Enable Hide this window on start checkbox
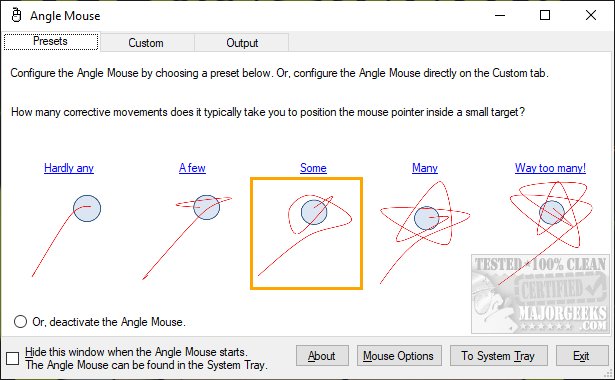This screenshot has width=615, height=380. click(x=13, y=358)
